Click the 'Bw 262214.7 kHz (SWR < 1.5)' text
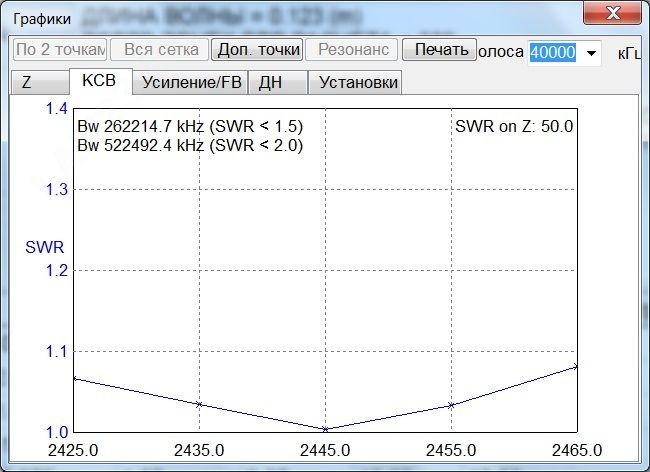The height and width of the screenshot is (472, 650). [x=190, y=126]
